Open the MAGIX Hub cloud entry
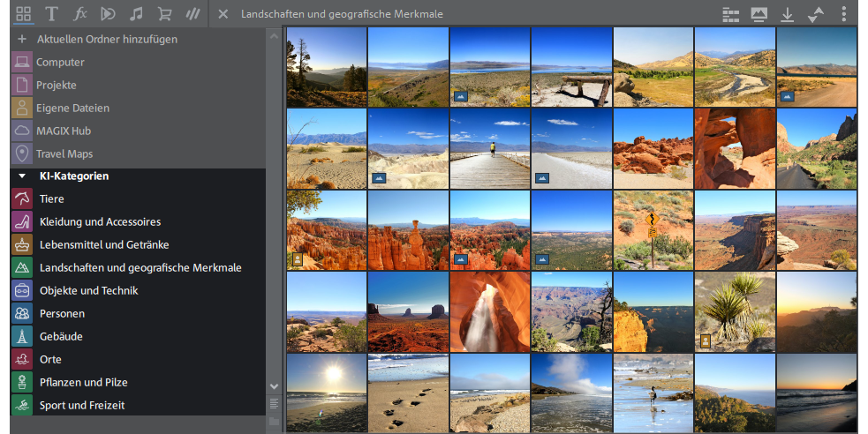This screenshot has width=868, height=434. point(64,131)
